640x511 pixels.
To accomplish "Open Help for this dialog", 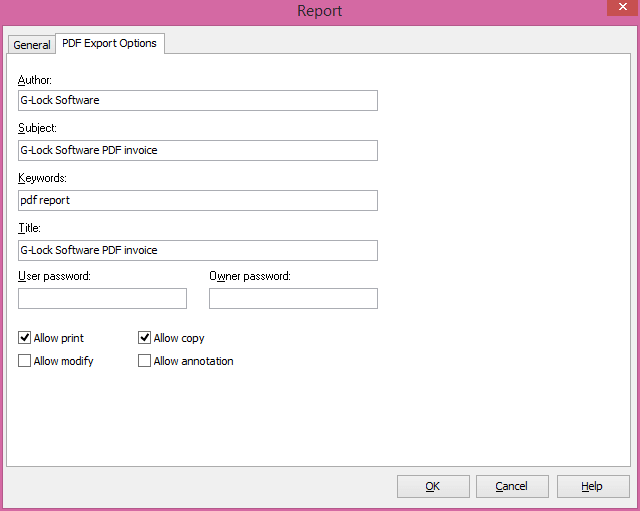I will [x=593, y=486].
